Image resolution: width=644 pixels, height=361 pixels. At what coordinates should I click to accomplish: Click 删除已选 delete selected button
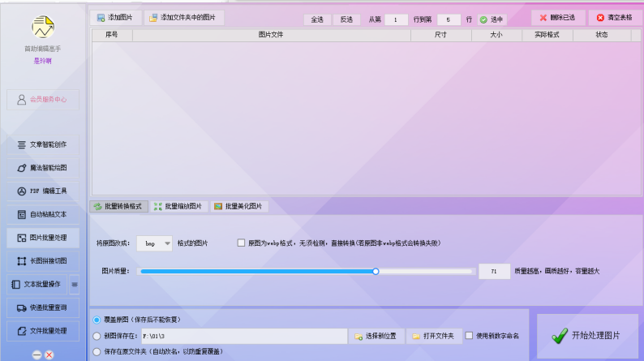click(558, 18)
